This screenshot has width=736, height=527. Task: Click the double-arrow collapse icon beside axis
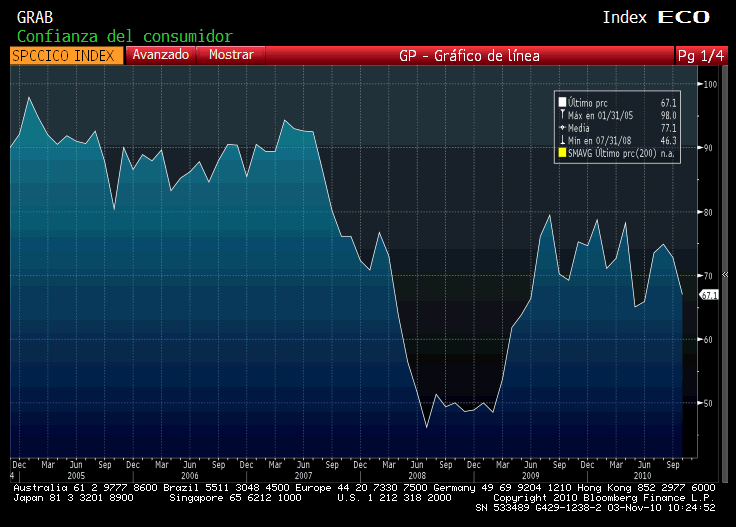(x=725, y=275)
